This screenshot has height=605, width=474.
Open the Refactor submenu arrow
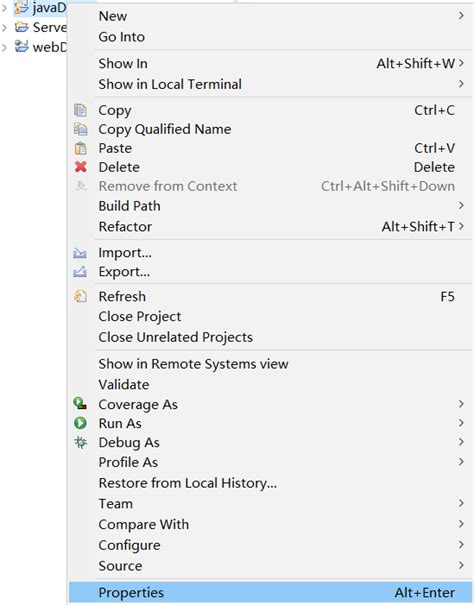click(x=461, y=226)
